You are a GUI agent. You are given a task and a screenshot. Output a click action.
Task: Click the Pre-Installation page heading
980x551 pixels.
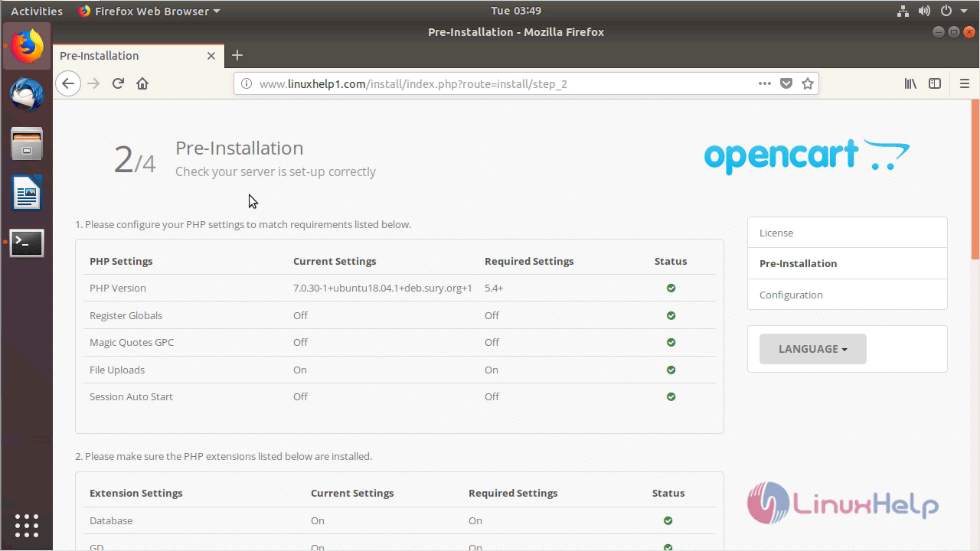click(x=240, y=148)
